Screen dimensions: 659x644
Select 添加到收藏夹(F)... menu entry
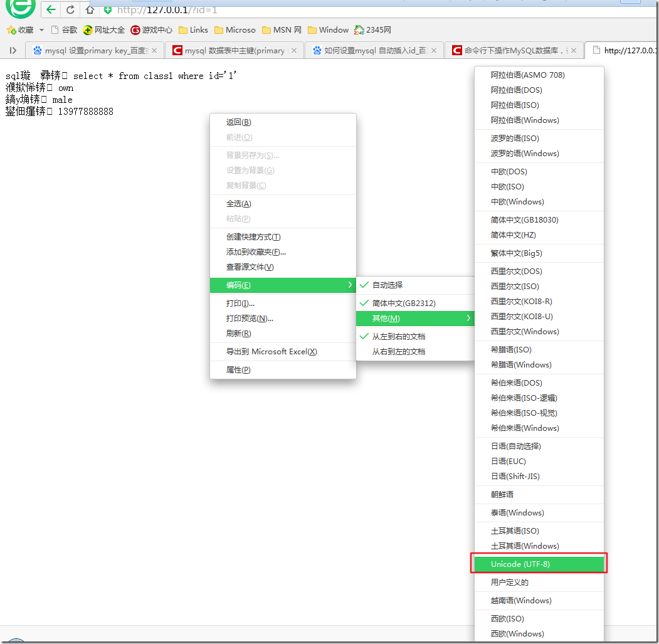pyautogui.click(x=283, y=252)
